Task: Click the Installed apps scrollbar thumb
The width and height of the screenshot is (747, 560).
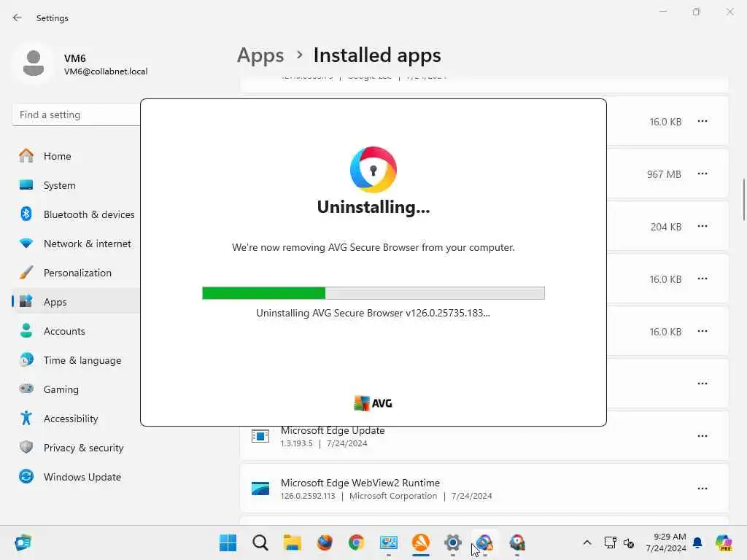Action: coord(743,200)
